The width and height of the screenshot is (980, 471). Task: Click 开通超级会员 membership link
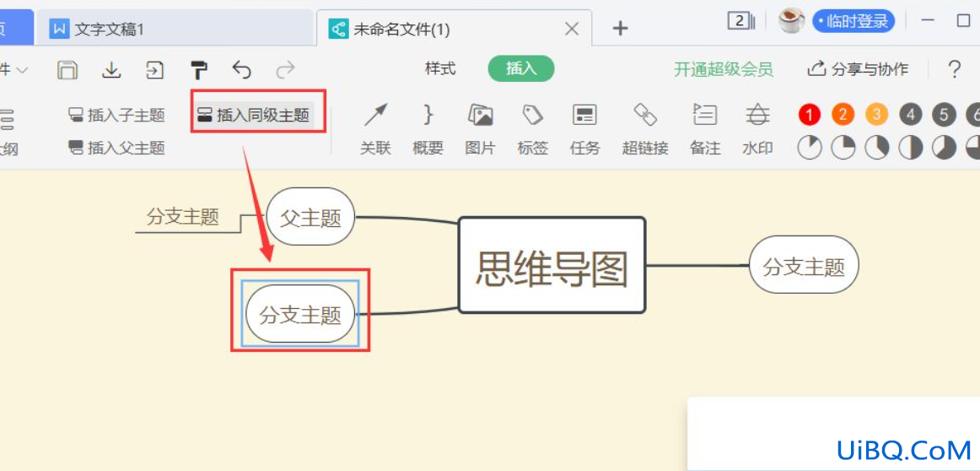click(x=723, y=69)
